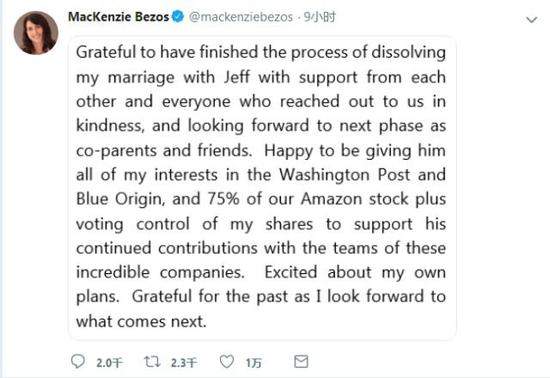Open MacKenzie Bezos's profile photo
This screenshot has width=550, height=378.
pos(36,33)
